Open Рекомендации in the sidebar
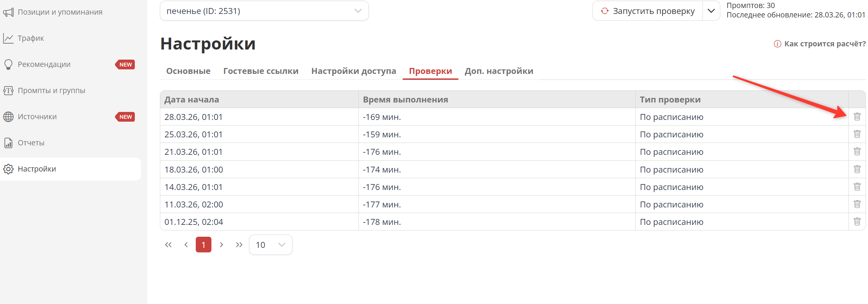Viewport: 868px width, 304px height. coord(44,64)
